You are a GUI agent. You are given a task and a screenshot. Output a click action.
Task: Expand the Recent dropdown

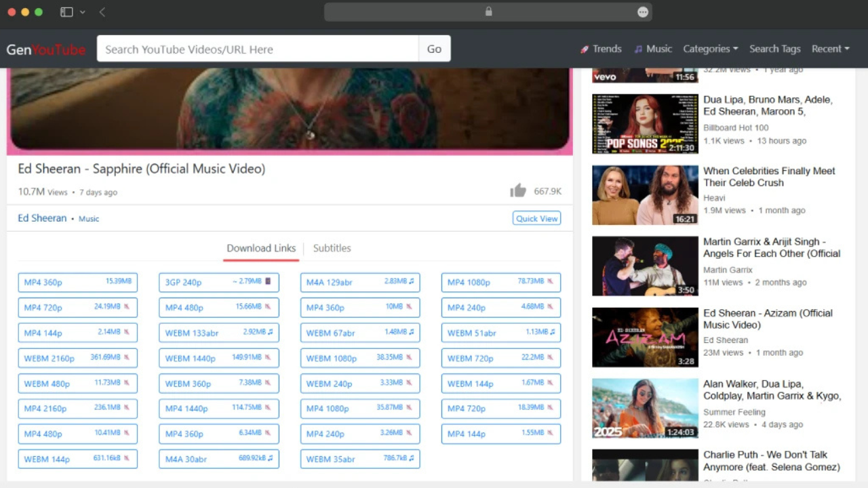point(831,49)
